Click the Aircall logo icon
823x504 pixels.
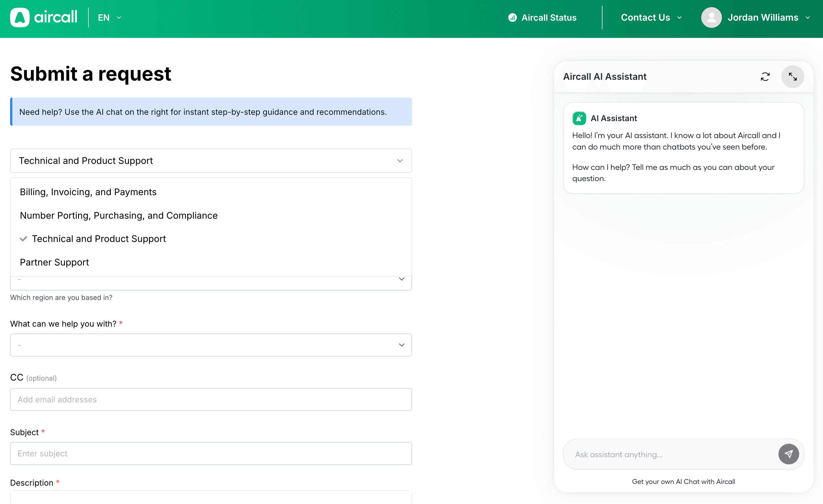coord(20,17)
